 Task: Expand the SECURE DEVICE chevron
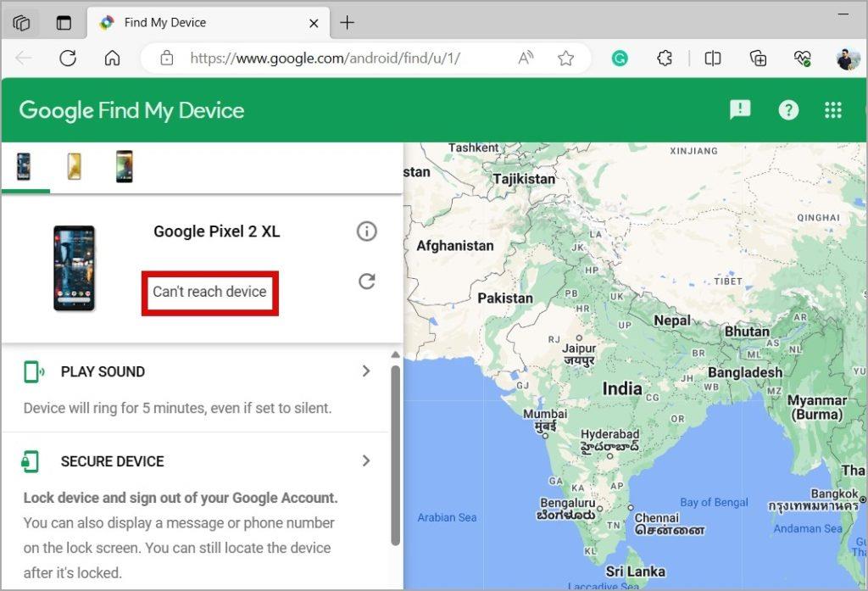pos(366,460)
